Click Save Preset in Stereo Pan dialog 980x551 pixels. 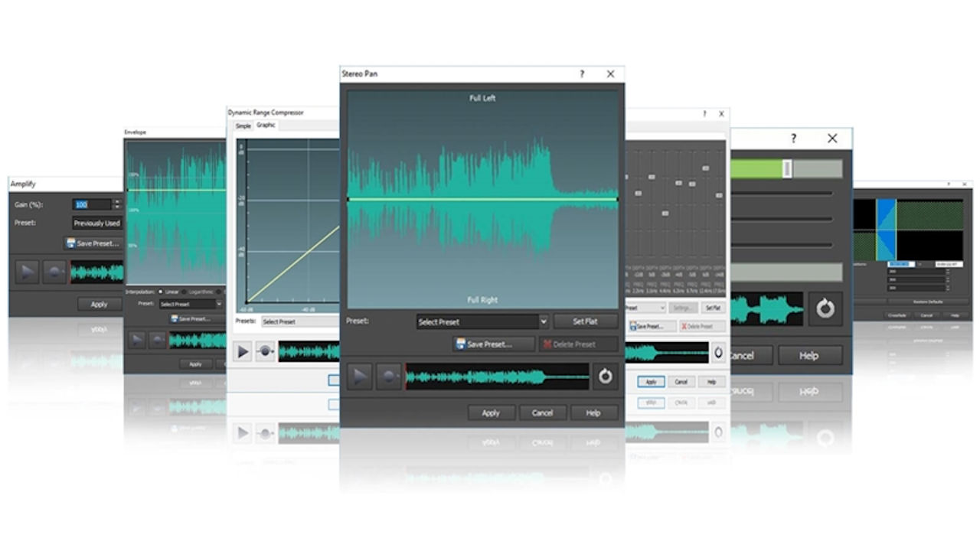493,344
